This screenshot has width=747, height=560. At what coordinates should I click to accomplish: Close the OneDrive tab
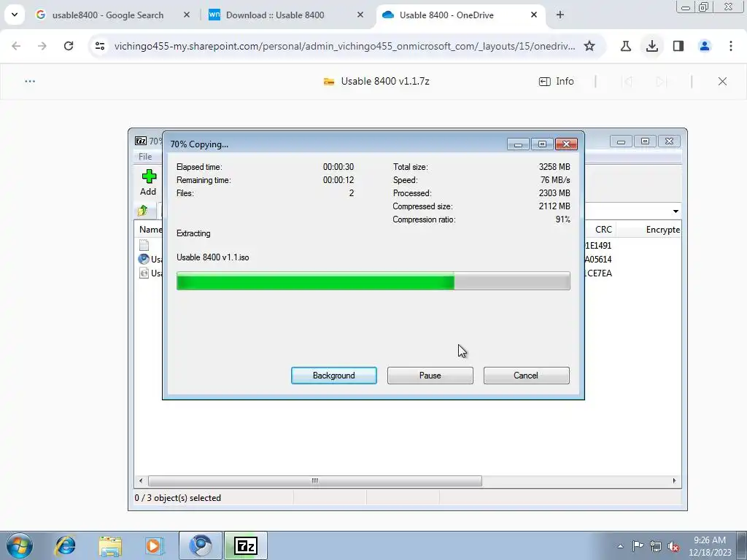(534, 15)
